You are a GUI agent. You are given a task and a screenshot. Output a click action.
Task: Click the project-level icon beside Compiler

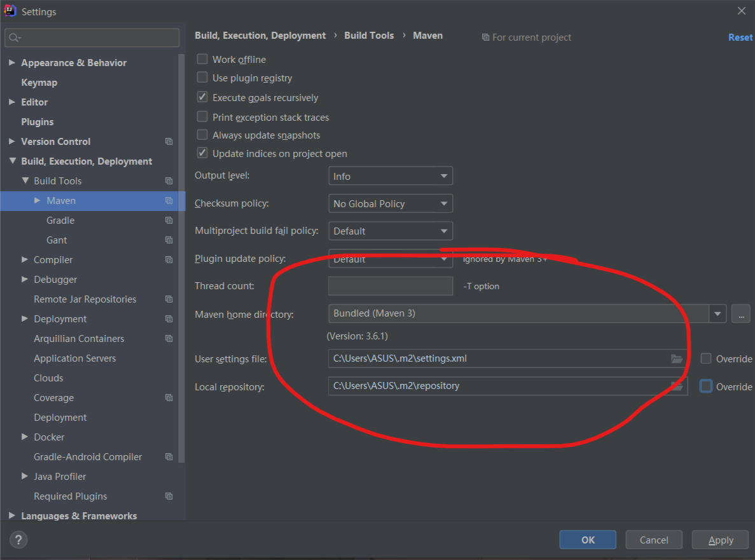(x=169, y=260)
